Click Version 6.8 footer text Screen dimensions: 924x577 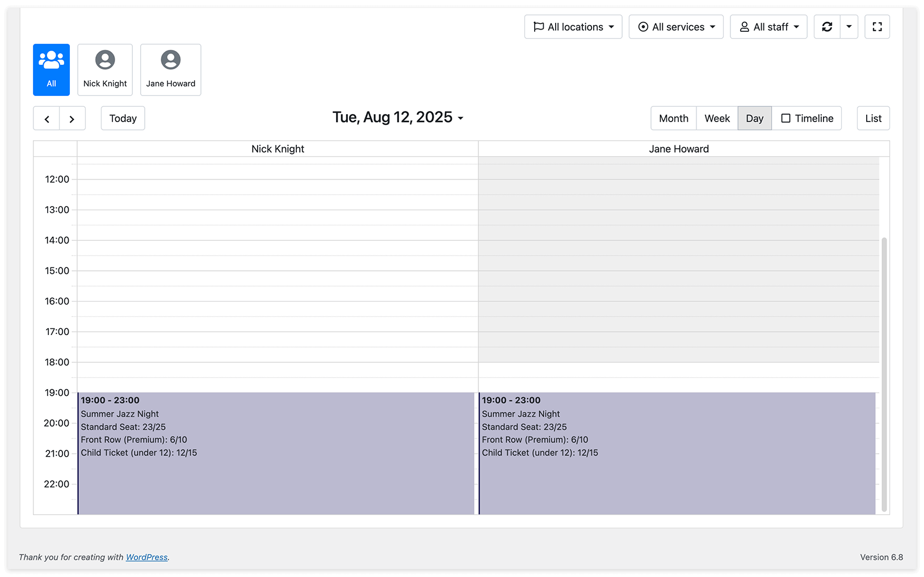tap(881, 557)
